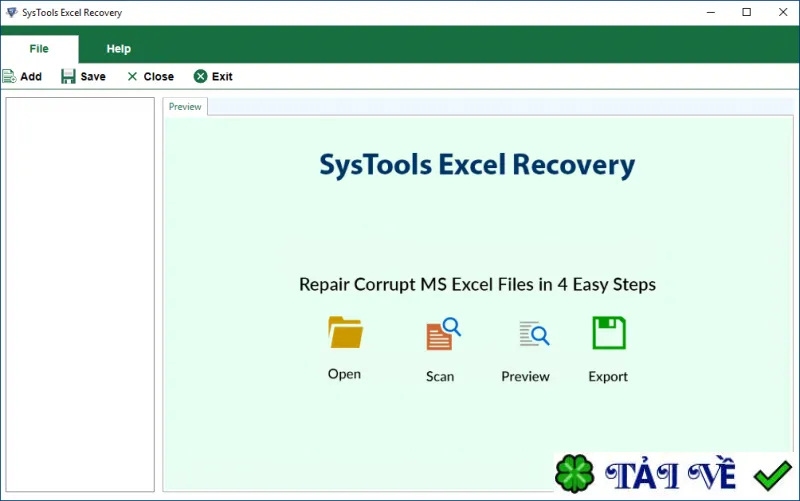
Task: Click inside the empty file list pane
Action: point(80,294)
